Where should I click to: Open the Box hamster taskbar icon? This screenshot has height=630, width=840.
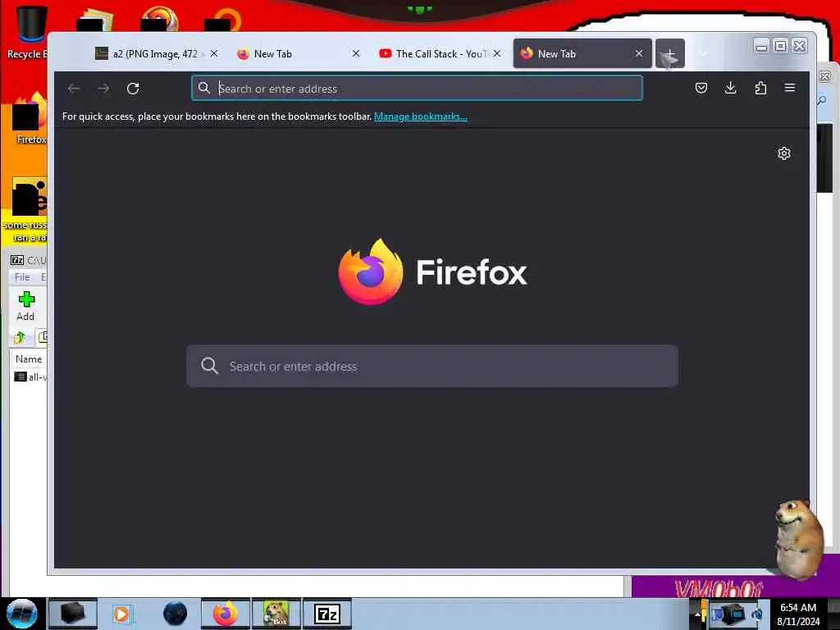276,614
